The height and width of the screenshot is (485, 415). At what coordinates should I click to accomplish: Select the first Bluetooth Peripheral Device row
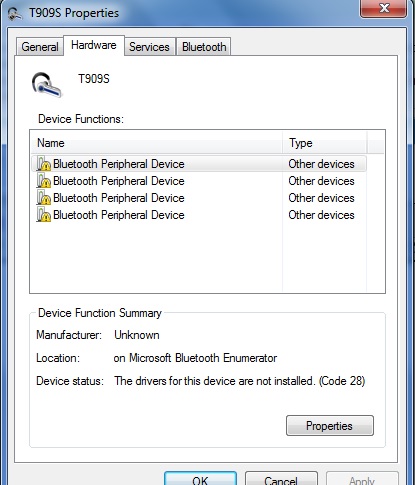point(199,164)
